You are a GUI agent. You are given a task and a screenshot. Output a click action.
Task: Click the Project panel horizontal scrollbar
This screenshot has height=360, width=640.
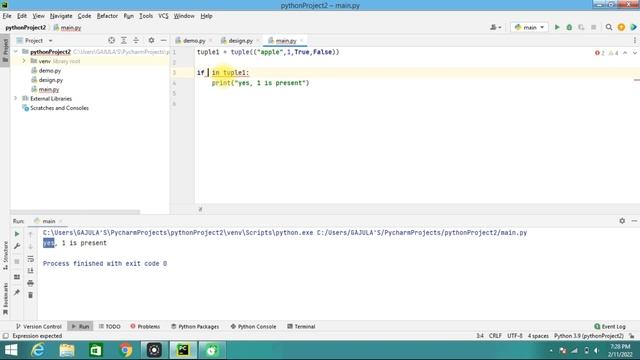(75, 212)
